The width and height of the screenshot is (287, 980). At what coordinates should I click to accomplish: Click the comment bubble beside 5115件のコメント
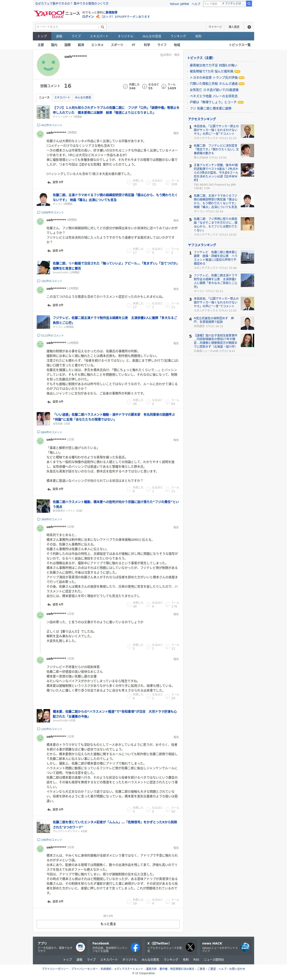coord(38,335)
